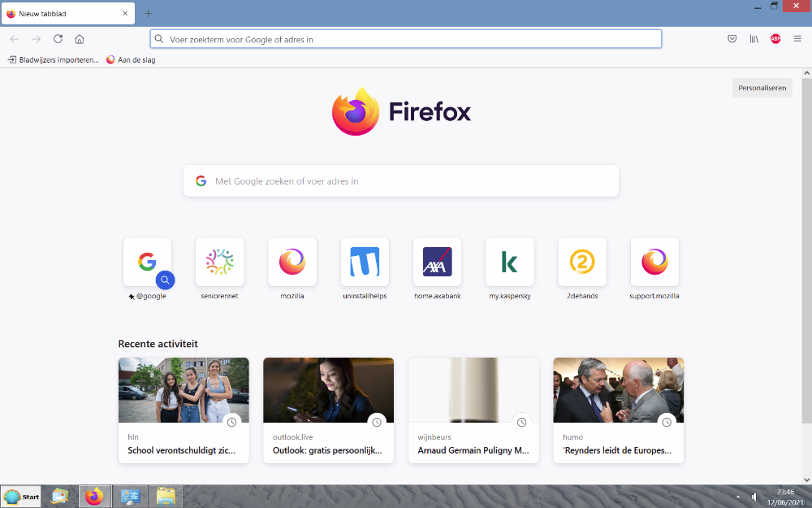Go to the Firefox home page icon

click(80, 39)
